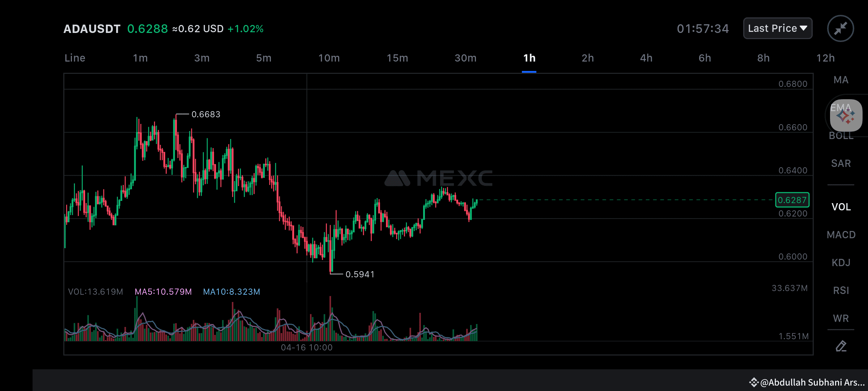Expand the 12h timeframe options
Screen dimensions: 868x391
point(826,58)
